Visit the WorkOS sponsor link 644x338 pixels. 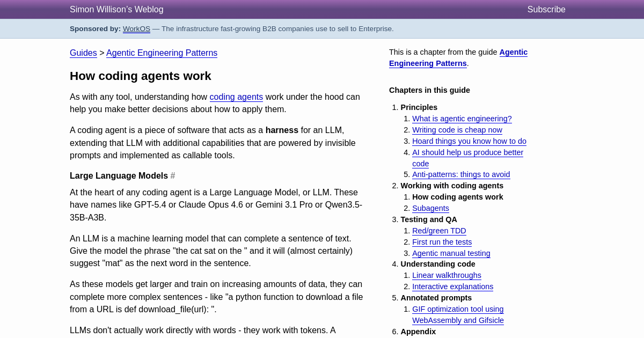click(x=136, y=29)
